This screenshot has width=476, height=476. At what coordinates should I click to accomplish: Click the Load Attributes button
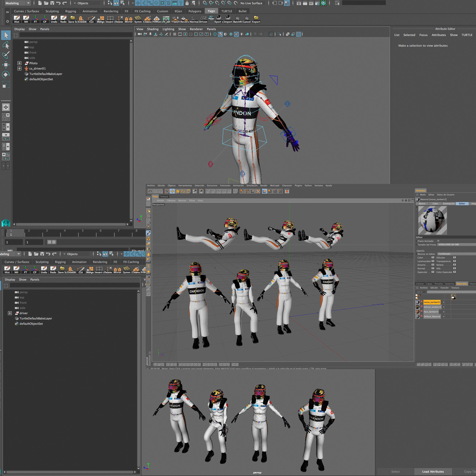pyautogui.click(x=433, y=472)
